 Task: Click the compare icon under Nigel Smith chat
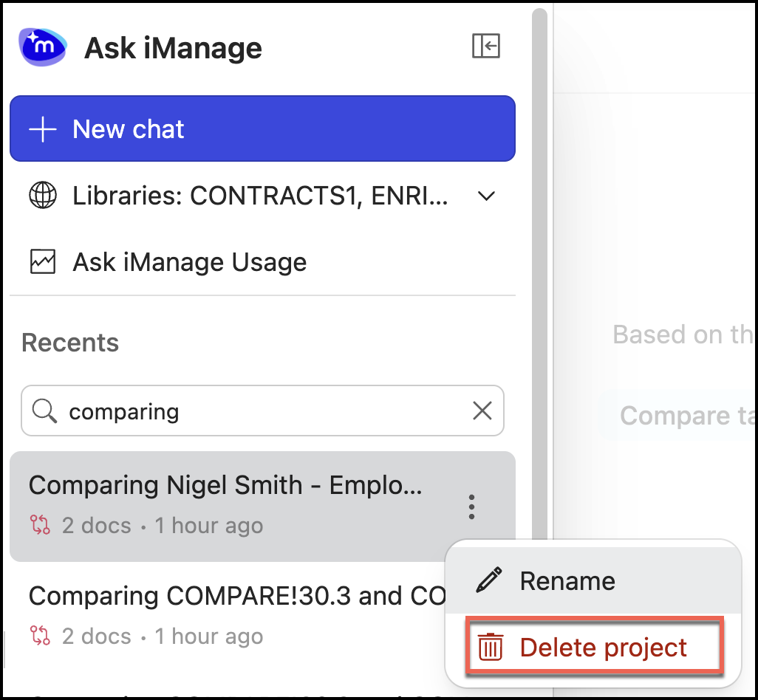39,526
